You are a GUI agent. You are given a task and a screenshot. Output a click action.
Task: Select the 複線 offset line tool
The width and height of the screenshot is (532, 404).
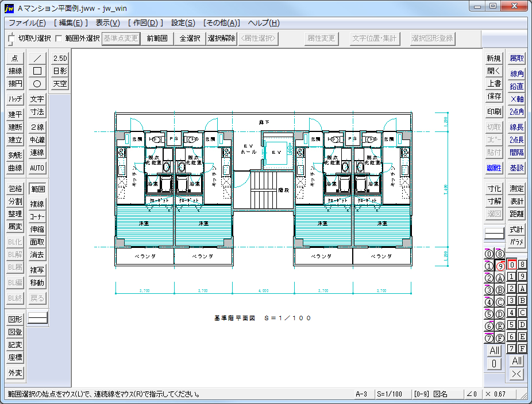click(x=37, y=204)
